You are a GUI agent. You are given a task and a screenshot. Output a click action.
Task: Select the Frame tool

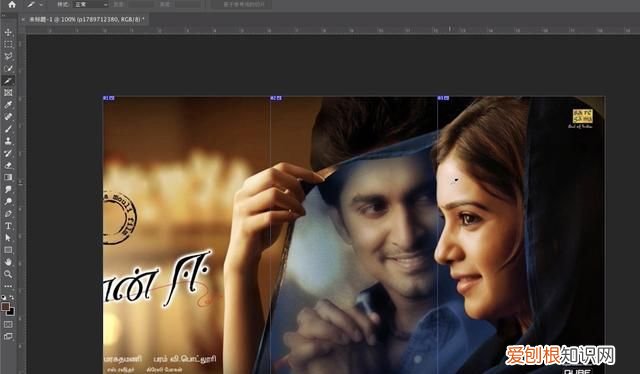(x=8, y=93)
